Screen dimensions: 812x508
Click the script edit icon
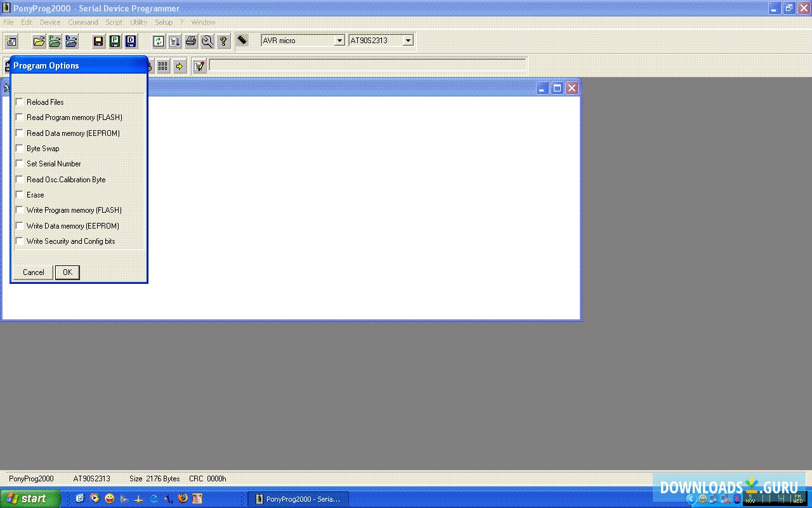[x=199, y=65]
